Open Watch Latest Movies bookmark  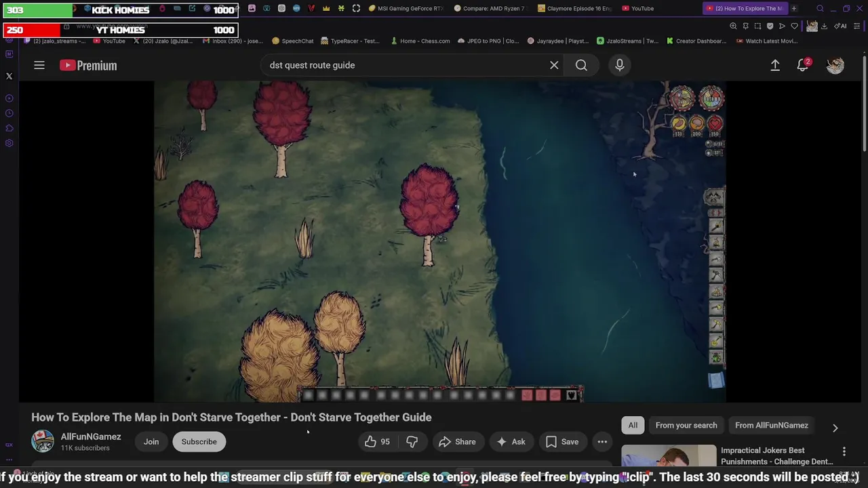pyautogui.click(x=767, y=41)
